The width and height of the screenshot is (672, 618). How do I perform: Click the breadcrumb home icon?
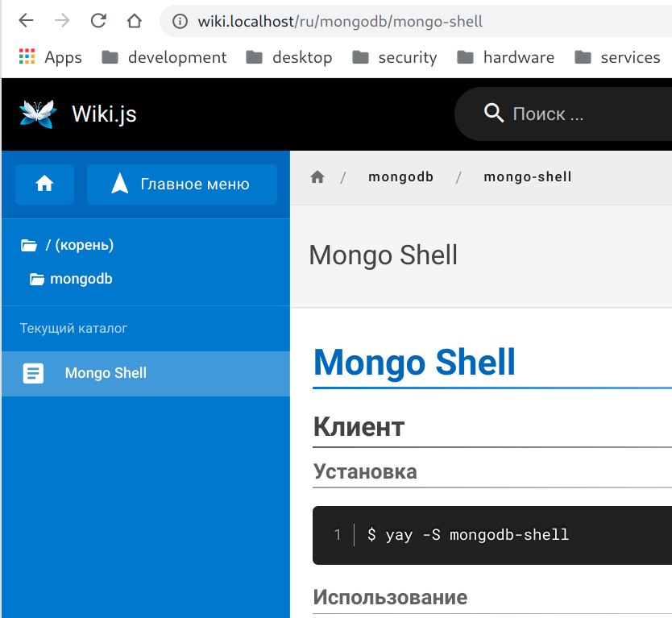(x=317, y=177)
